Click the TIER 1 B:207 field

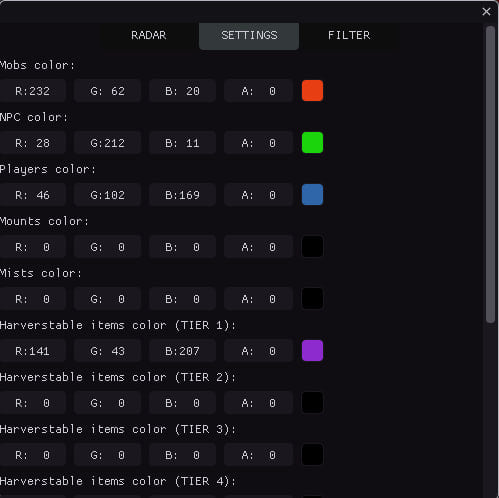tap(182, 351)
